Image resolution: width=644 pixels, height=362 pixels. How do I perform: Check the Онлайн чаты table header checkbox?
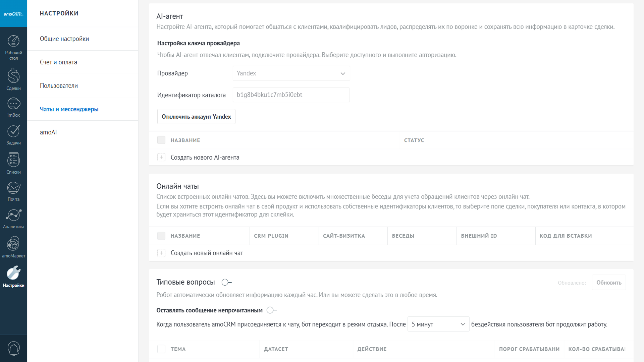pyautogui.click(x=161, y=236)
